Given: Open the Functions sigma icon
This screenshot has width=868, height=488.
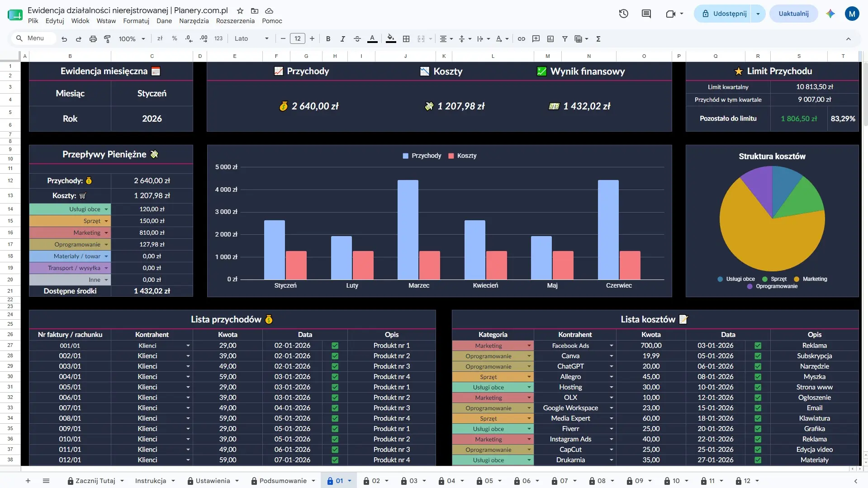Looking at the screenshot, I should pos(598,39).
